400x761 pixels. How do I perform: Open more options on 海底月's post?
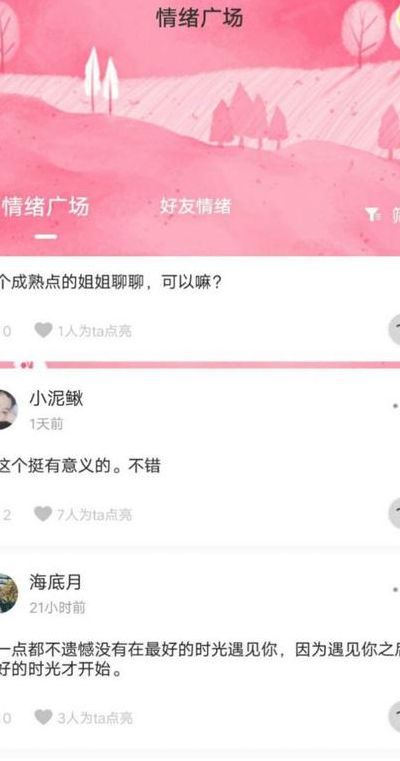click(396, 589)
